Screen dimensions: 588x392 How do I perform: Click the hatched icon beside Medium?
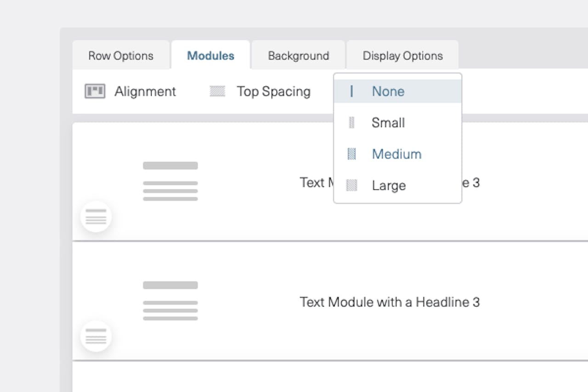tap(351, 154)
